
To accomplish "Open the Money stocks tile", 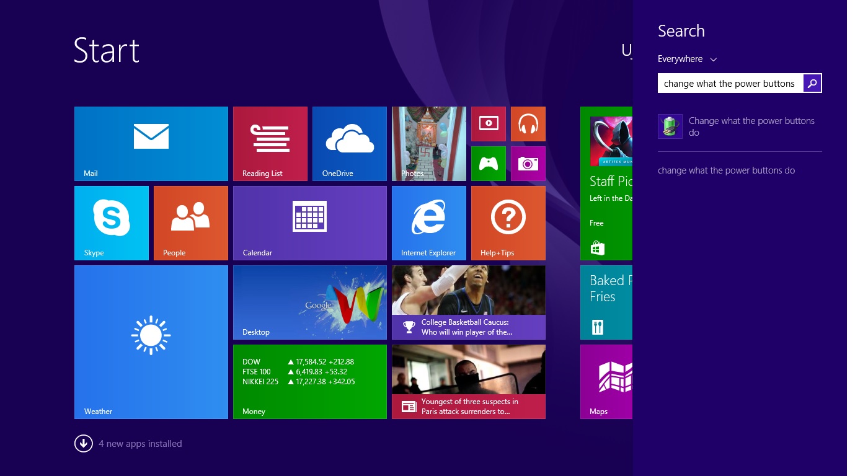I will pos(310,382).
